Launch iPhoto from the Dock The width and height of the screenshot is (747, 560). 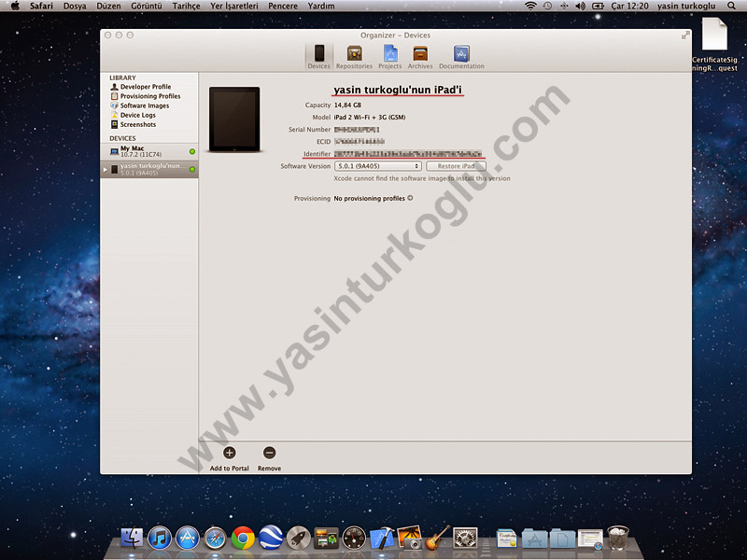click(409, 539)
